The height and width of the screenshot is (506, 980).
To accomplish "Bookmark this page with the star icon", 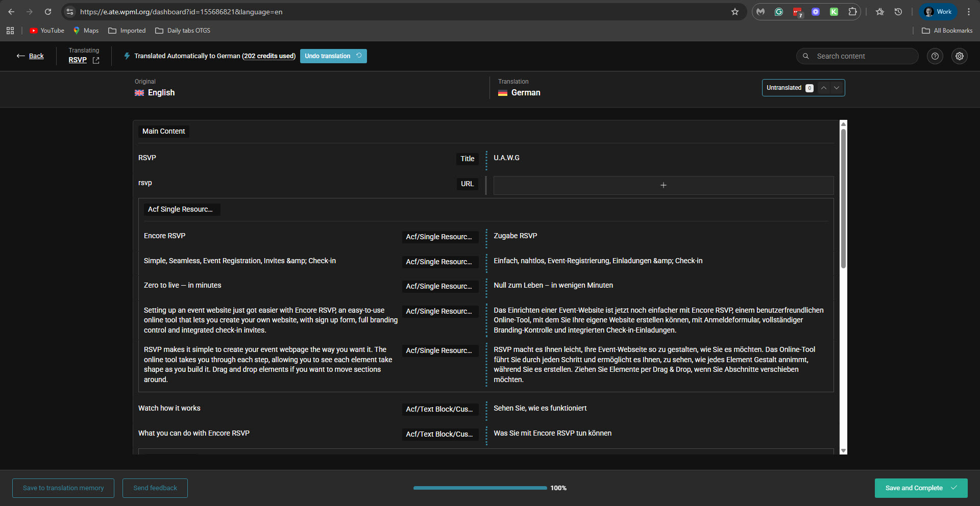I will (x=735, y=12).
